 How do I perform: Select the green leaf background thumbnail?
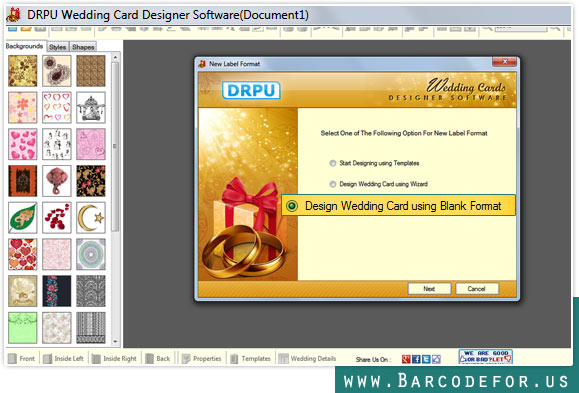[x=23, y=218]
